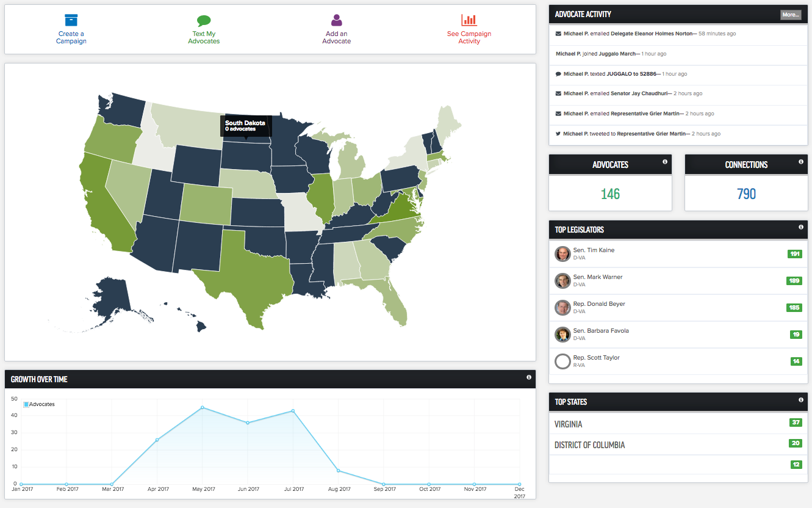Click Washington state on the map
Image resolution: width=812 pixels, height=508 pixels.
[124, 111]
